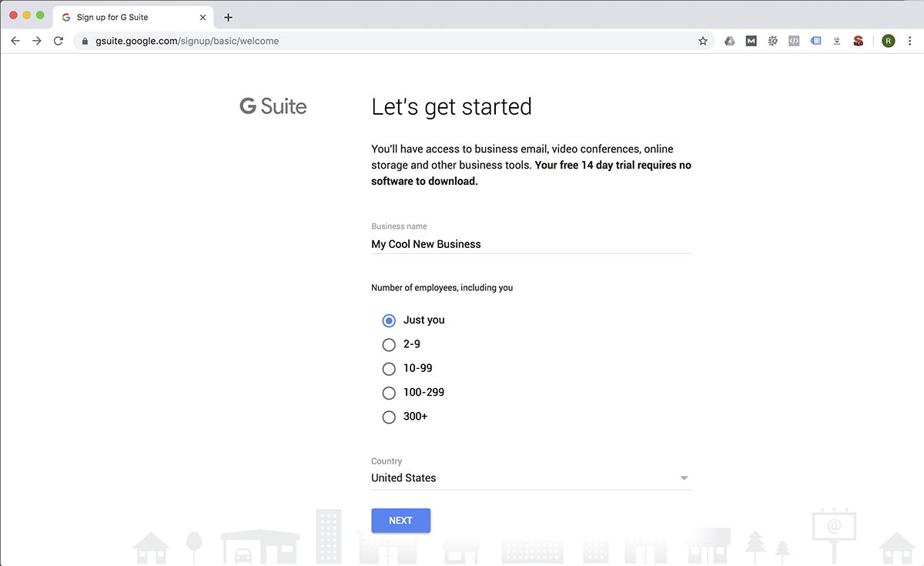Image resolution: width=924 pixels, height=566 pixels.
Task: Click the blue tag extension icon
Action: 815,41
